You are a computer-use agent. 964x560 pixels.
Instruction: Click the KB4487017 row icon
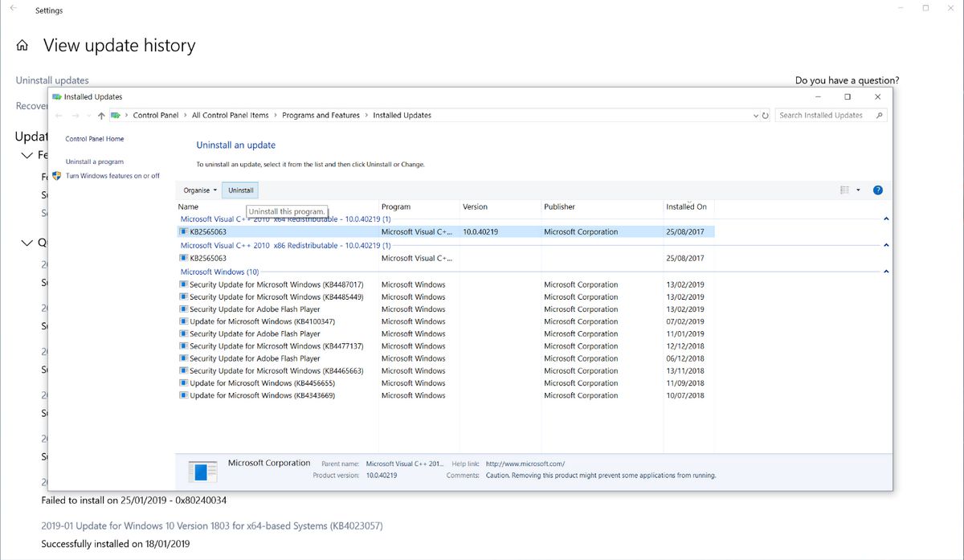pos(184,285)
